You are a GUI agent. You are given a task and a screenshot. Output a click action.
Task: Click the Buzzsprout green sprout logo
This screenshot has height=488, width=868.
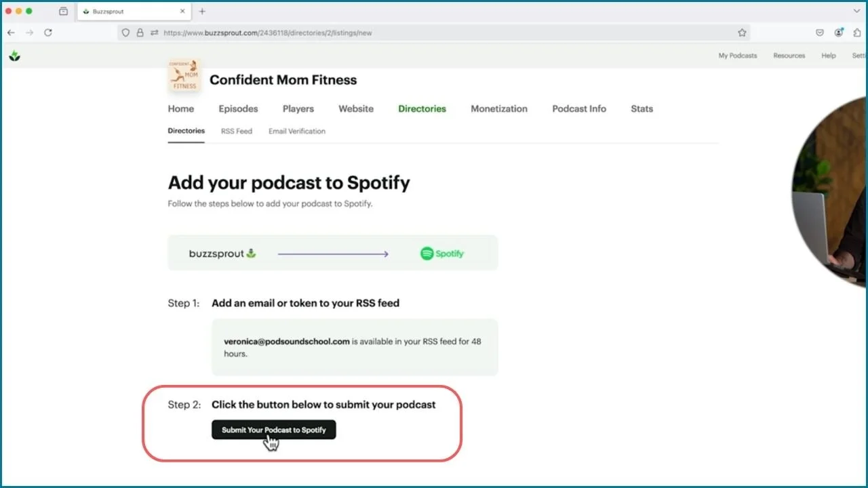[14, 56]
